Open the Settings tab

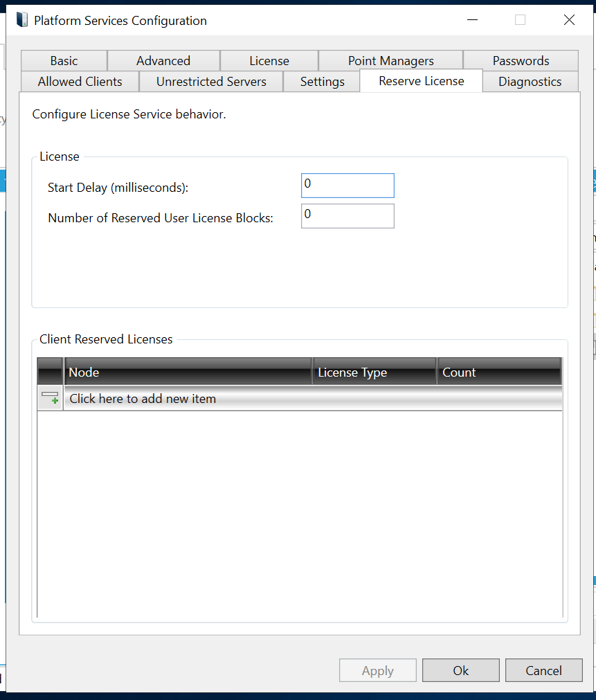point(322,82)
